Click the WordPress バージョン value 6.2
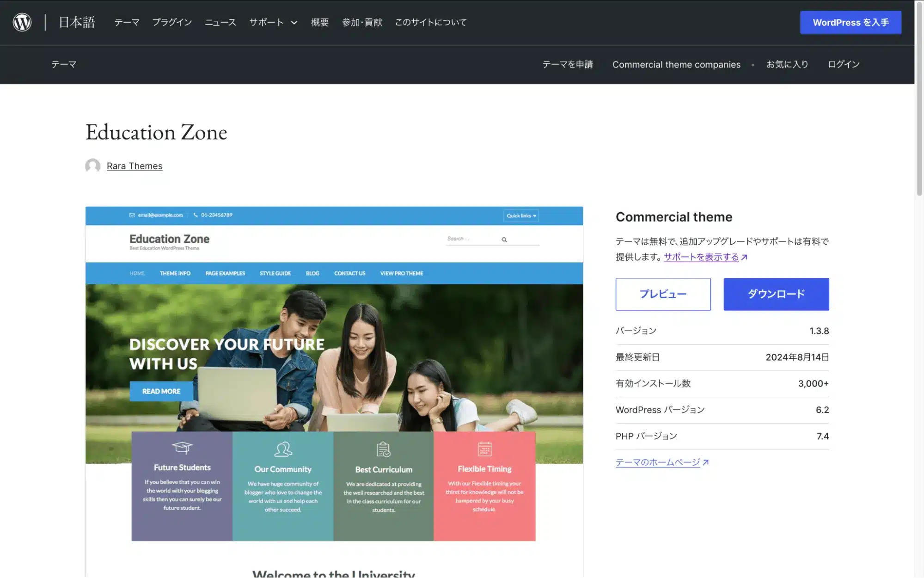This screenshot has width=924, height=578. coord(822,410)
